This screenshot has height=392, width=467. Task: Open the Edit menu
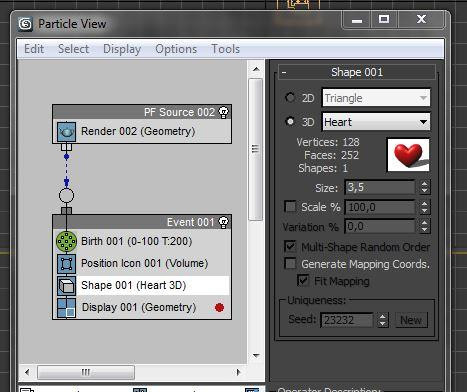(x=34, y=49)
